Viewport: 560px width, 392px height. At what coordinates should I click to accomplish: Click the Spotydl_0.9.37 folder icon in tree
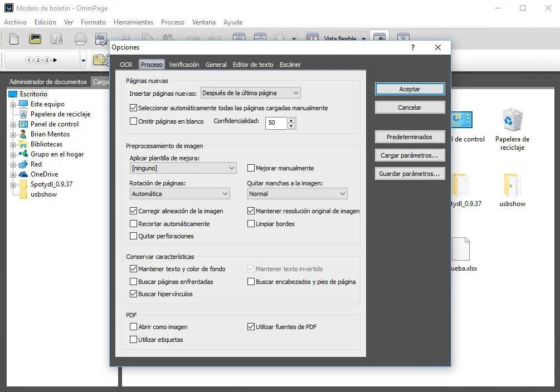(x=23, y=184)
